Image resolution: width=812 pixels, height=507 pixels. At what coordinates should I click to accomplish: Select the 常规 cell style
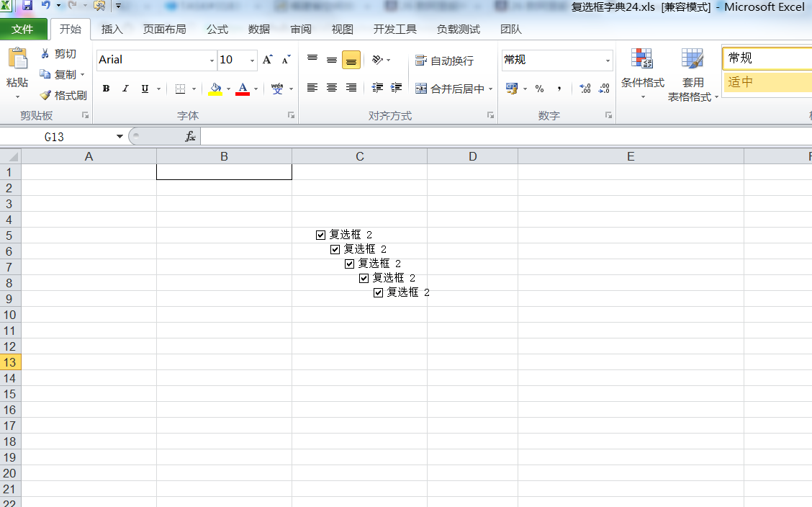point(767,58)
